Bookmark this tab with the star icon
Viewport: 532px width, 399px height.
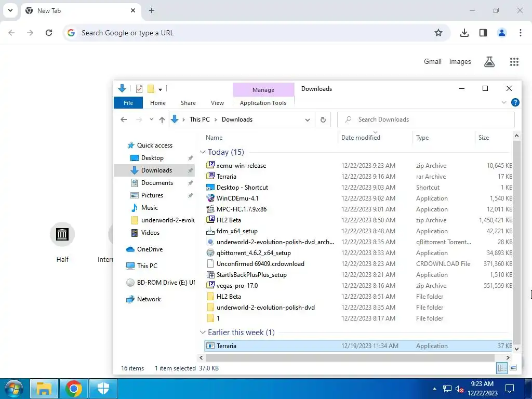tap(438, 33)
